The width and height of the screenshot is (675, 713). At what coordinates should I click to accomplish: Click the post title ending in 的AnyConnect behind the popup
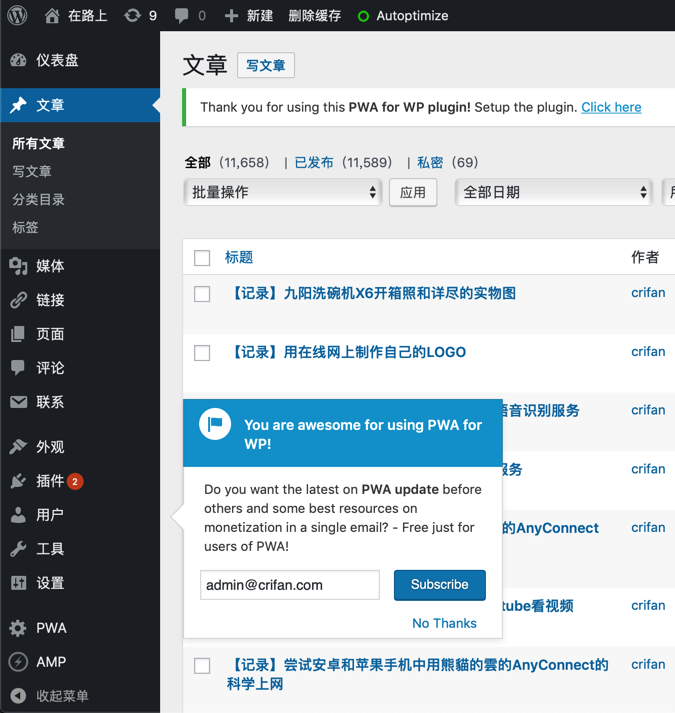tap(551, 528)
